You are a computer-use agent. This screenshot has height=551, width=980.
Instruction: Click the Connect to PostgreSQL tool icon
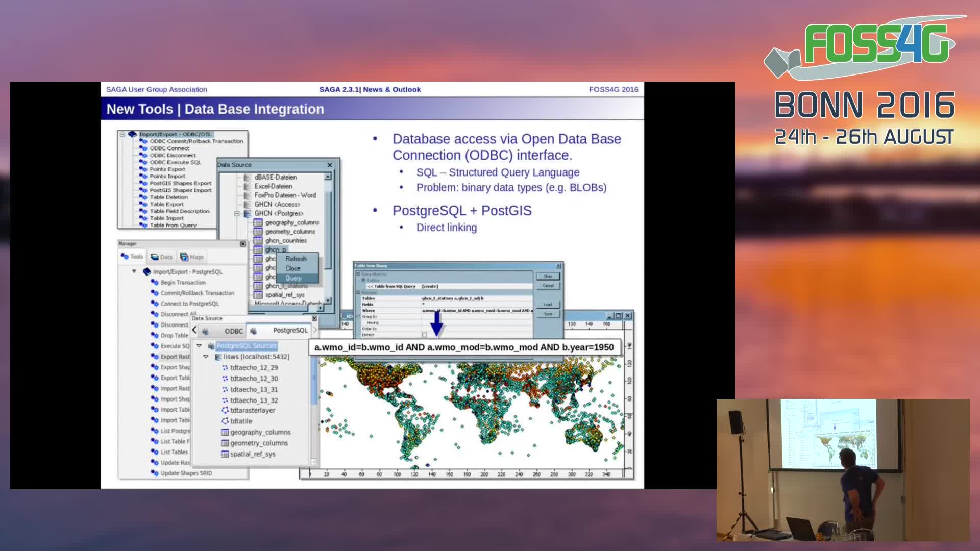(x=155, y=304)
